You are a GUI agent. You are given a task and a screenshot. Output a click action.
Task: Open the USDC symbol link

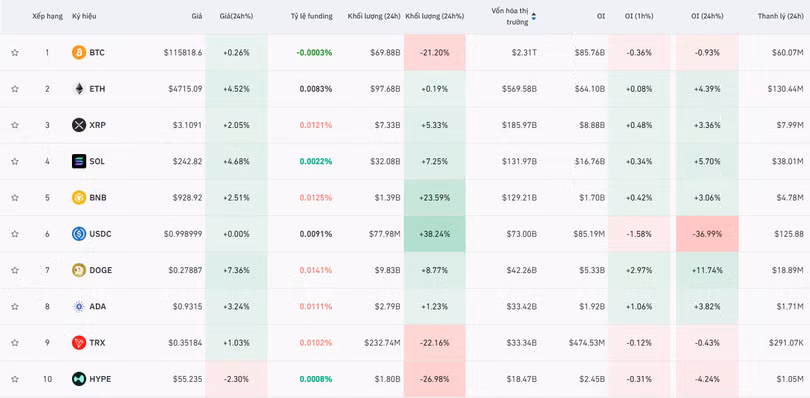click(100, 234)
